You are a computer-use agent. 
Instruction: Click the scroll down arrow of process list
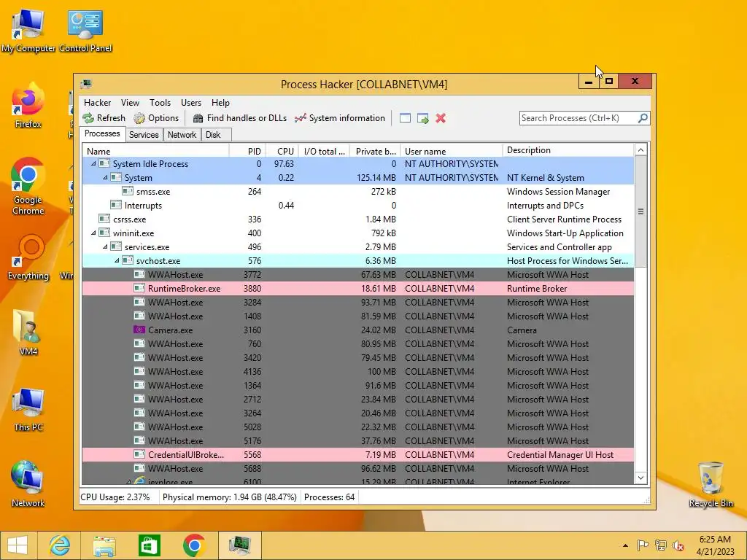pyautogui.click(x=640, y=478)
